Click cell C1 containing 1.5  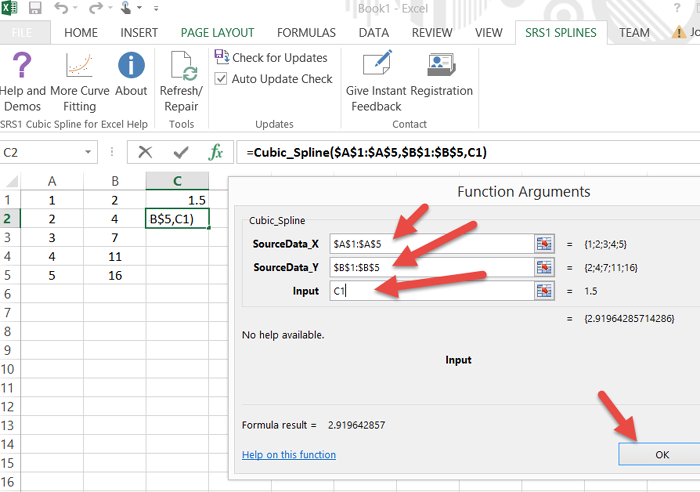pos(177,200)
